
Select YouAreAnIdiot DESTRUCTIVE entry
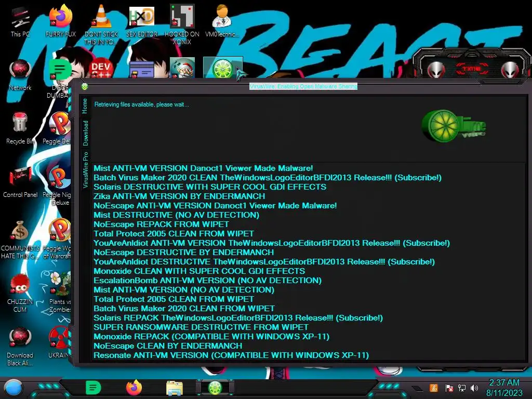pos(264,262)
